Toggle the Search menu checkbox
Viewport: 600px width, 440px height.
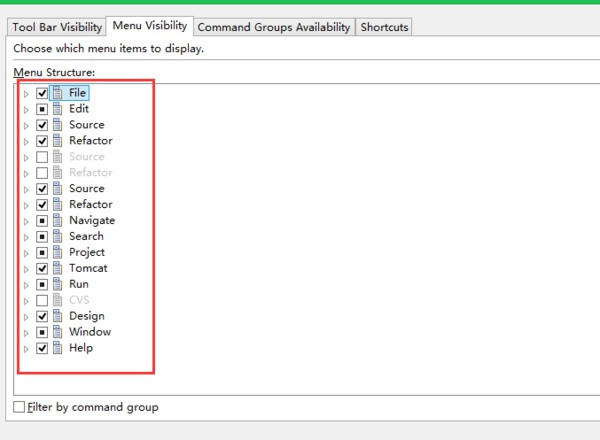click(x=42, y=237)
